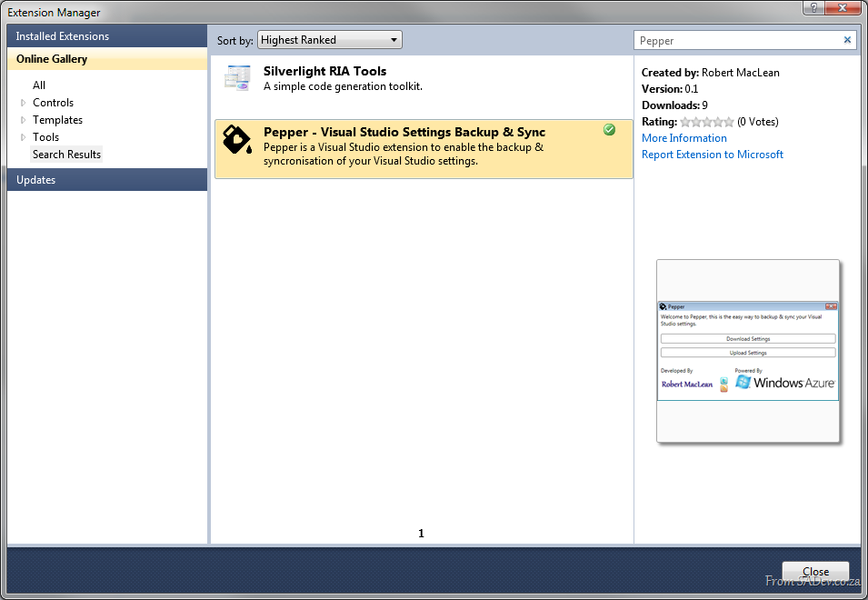
Task: Open the Installed Extensions section
Action: (x=107, y=36)
